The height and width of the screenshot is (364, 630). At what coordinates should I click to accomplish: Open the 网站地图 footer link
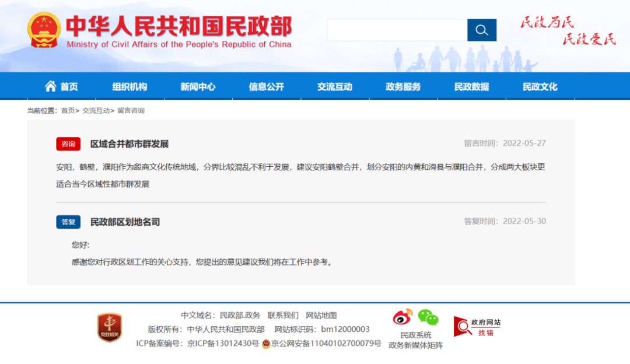tap(321, 316)
